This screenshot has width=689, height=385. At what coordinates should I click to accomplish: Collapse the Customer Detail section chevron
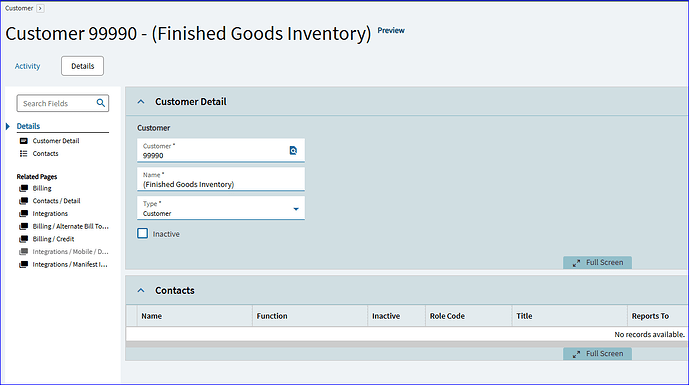pyautogui.click(x=141, y=102)
